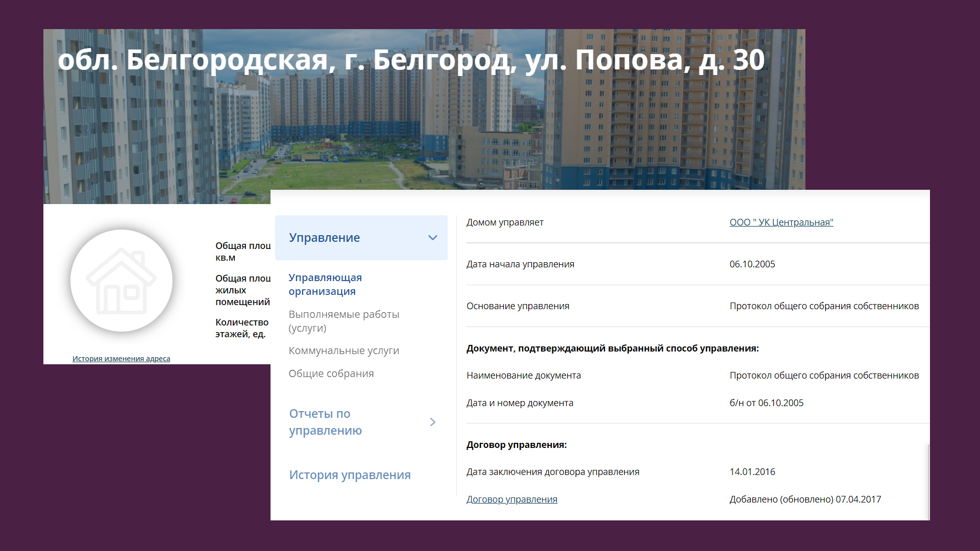
Task: Click the house placeholder icon
Action: click(121, 281)
